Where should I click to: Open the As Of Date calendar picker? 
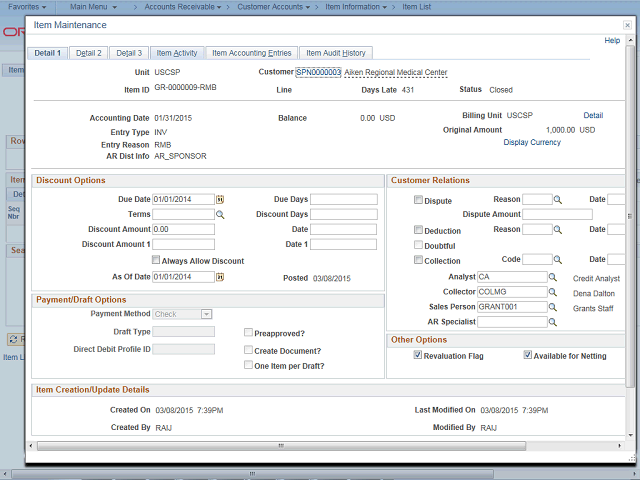tap(220, 277)
